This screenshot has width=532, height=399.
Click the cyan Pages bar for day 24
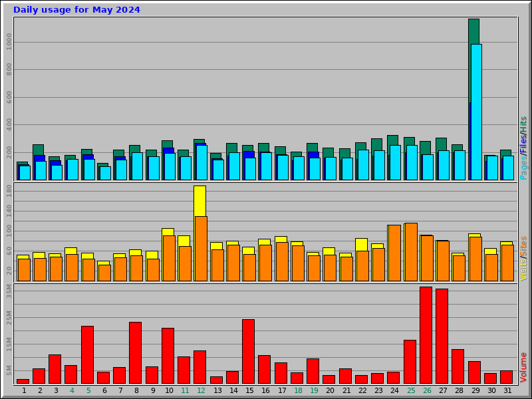(395, 162)
